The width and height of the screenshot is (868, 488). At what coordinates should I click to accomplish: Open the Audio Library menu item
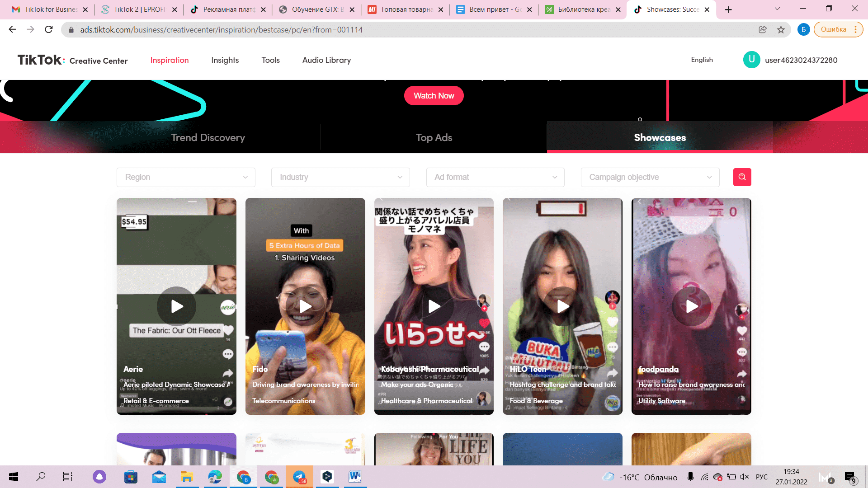[326, 60]
